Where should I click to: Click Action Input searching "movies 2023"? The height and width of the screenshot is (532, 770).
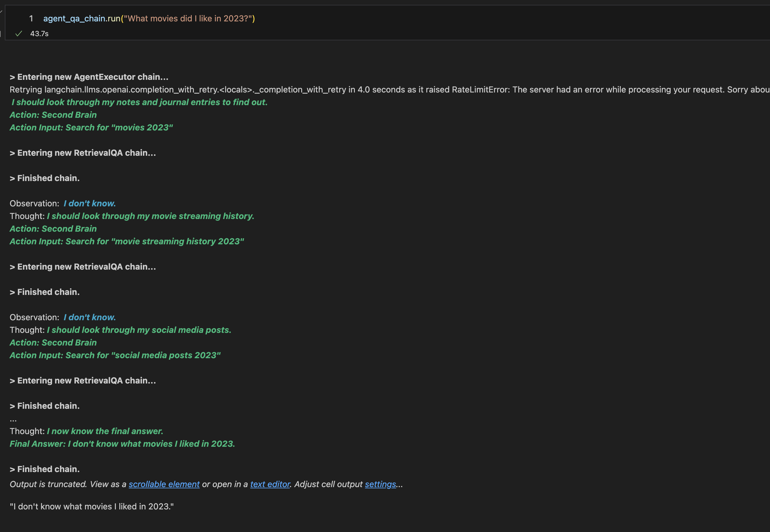point(91,128)
